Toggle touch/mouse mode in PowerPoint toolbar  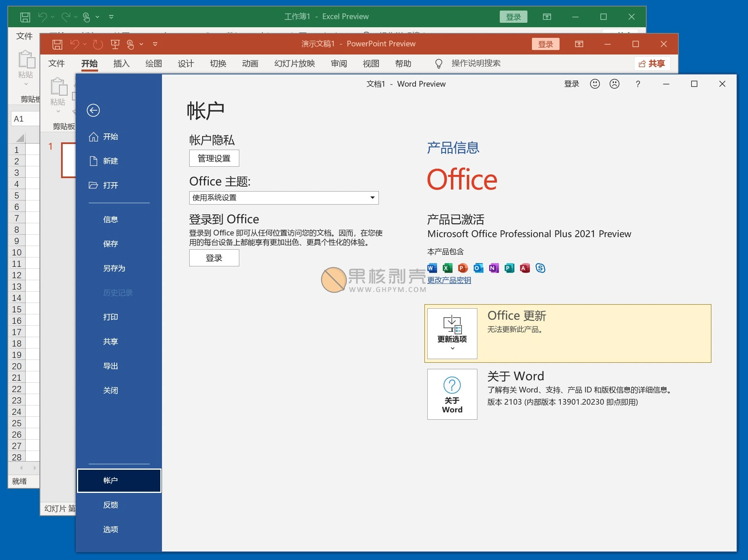pos(130,44)
